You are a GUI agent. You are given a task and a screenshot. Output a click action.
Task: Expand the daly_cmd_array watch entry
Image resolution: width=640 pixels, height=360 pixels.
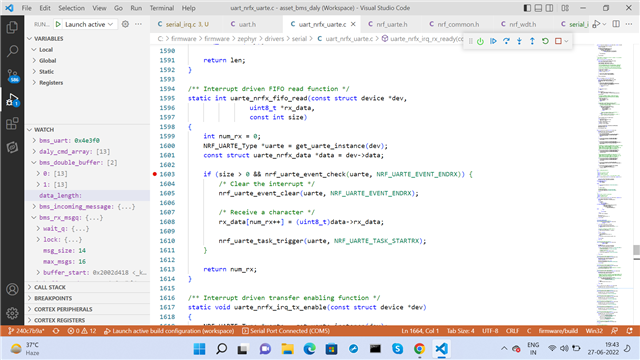pos(34,151)
